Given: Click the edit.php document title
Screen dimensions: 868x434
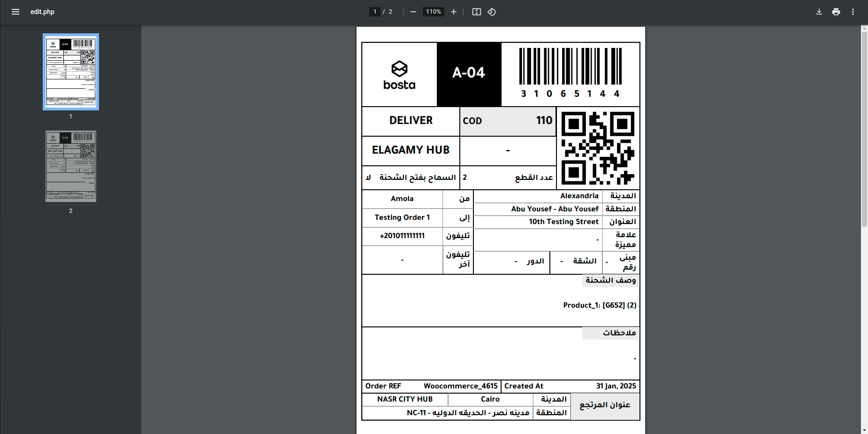Looking at the screenshot, I should [x=42, y=12].
